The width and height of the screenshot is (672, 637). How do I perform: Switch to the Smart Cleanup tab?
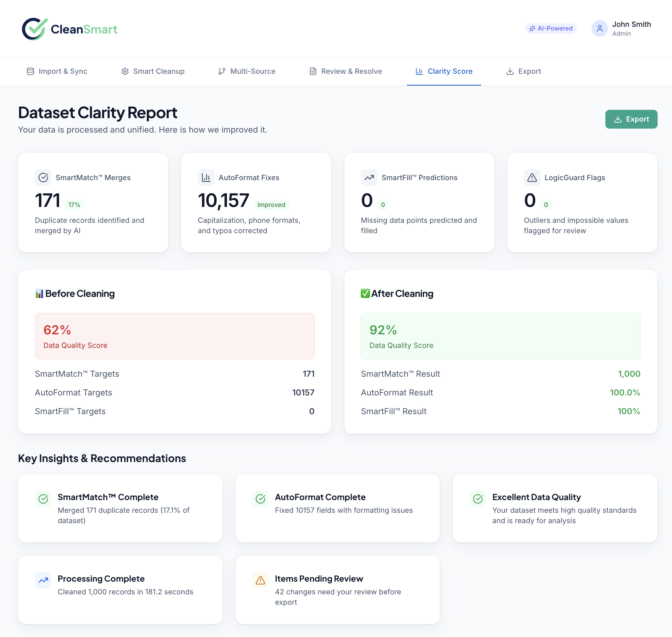point(153,71)
